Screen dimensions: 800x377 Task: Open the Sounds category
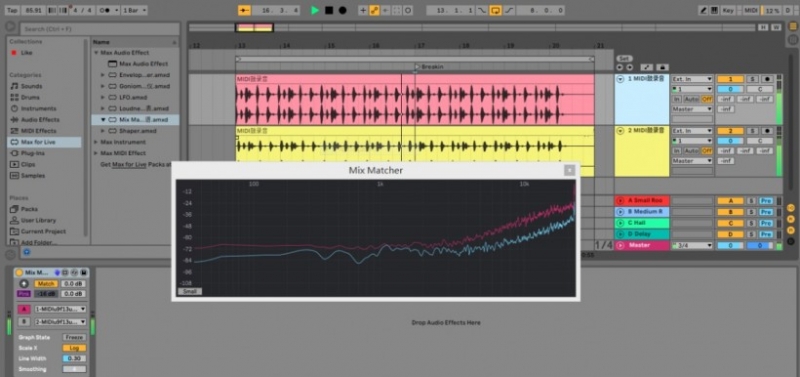click(x=31, y=86)
